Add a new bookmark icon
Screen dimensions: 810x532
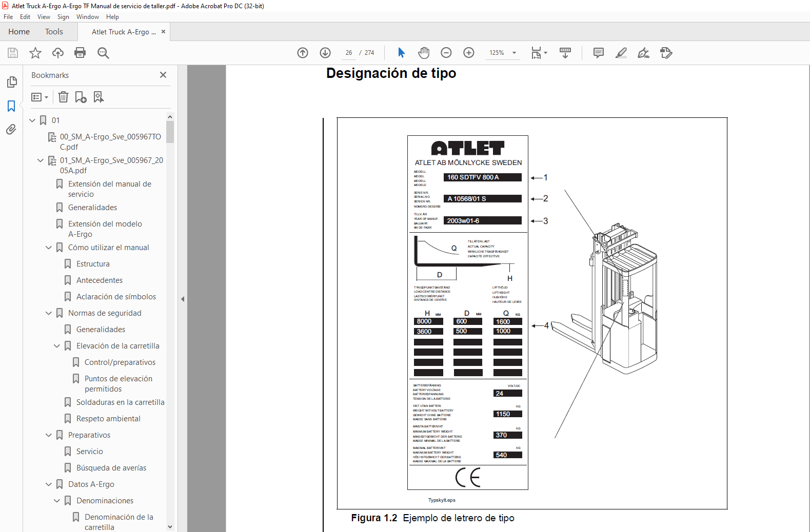81,97
